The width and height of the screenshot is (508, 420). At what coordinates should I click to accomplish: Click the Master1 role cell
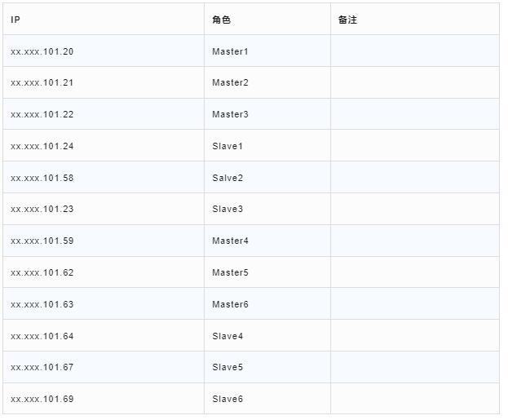tap(230, 51)
